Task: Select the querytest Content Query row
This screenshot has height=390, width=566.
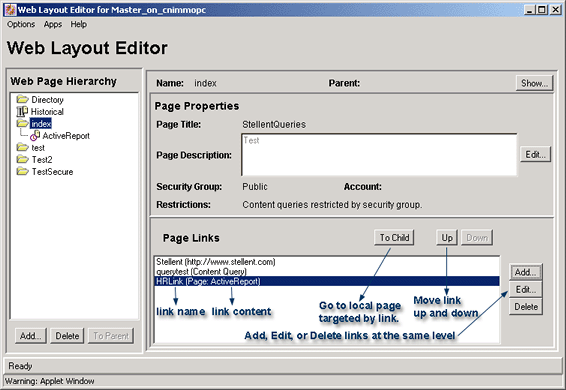Action: coord(327,272)
